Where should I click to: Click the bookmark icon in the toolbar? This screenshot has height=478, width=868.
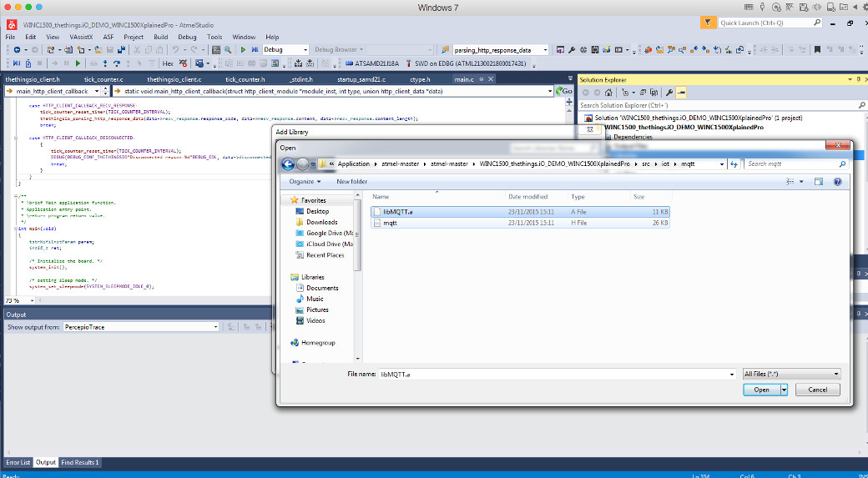coord(817,50)
